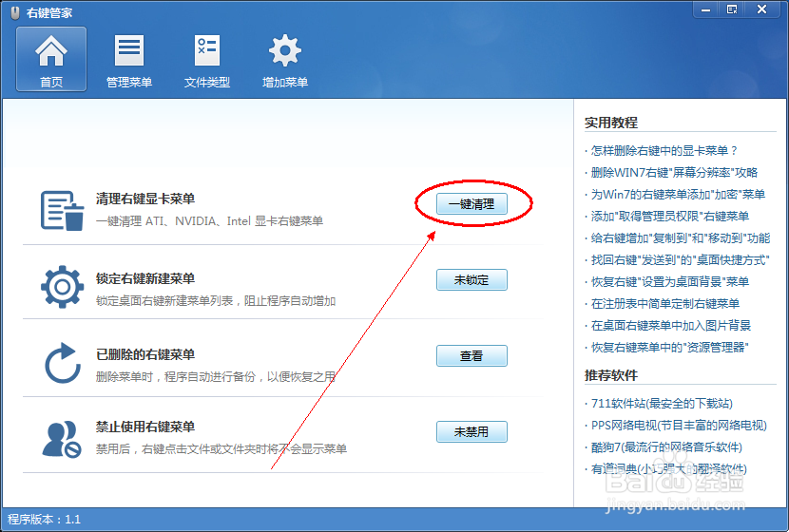Open link 在桌面右键菜单中加入图片背景
The image size is (789, 532).
671,325
